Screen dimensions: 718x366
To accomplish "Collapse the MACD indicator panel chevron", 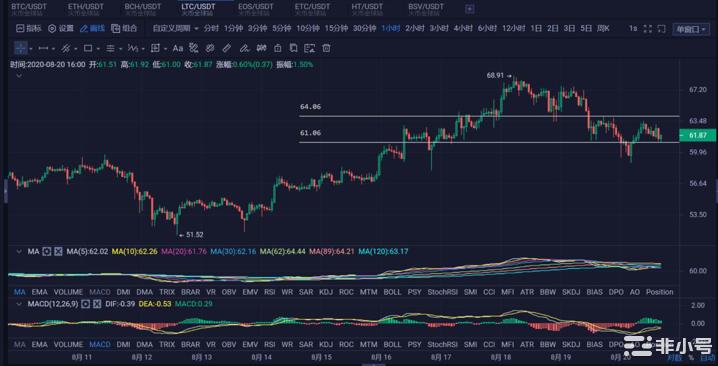I will [x=19, y=303].
